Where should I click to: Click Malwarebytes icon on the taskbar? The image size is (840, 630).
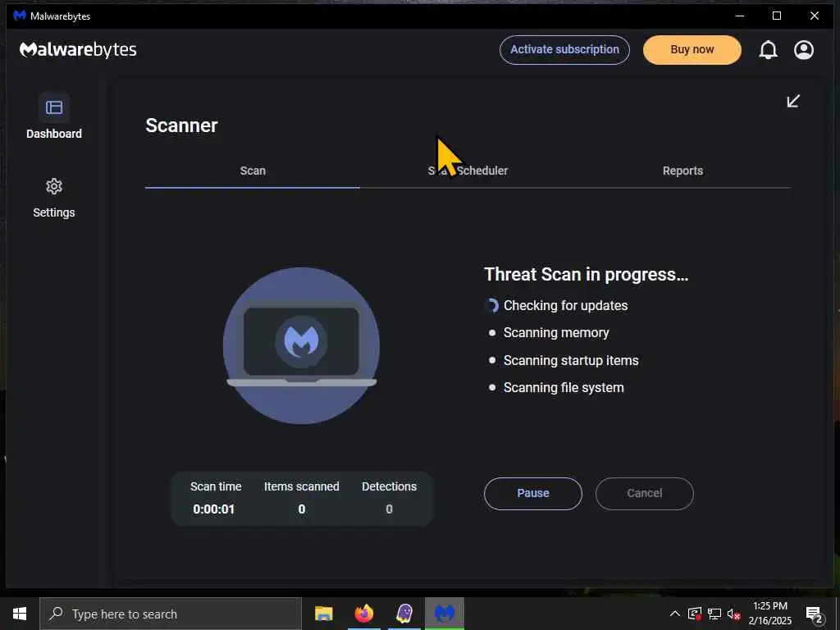pyautogui.click(x=445, y=614)
